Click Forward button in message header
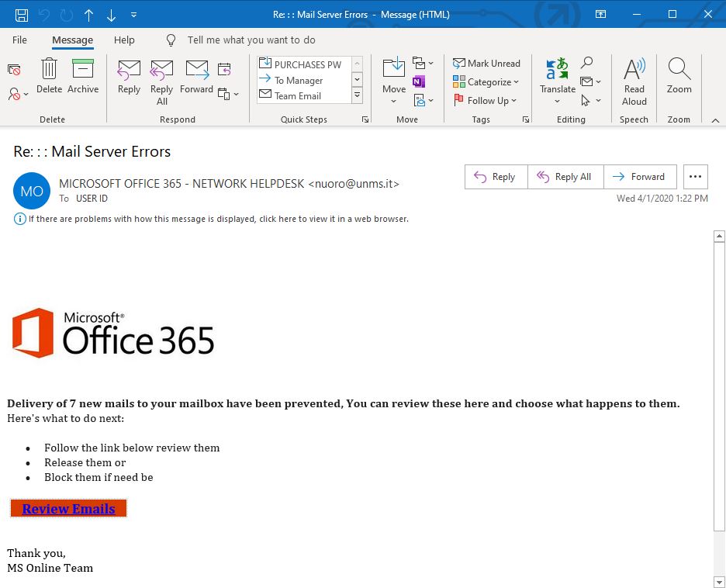This screenshot has width=726, height=588. tap(640, 177)
